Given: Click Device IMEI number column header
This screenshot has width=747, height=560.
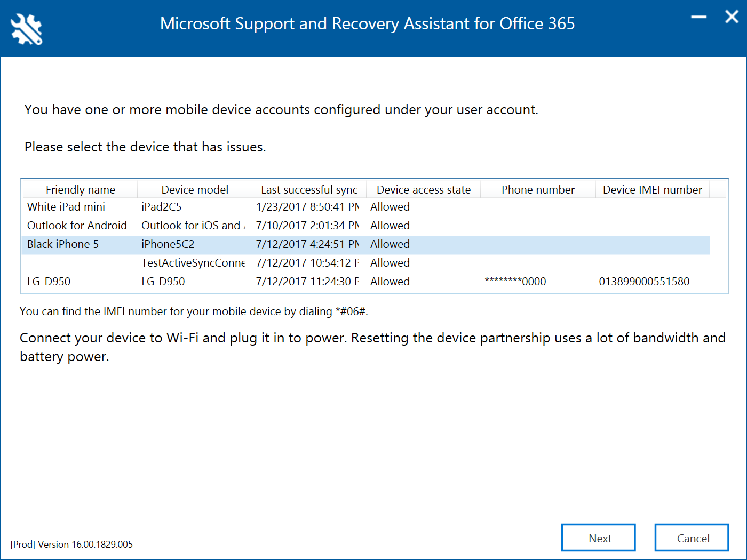Looking at the screenshot, I should coord(652,190).
